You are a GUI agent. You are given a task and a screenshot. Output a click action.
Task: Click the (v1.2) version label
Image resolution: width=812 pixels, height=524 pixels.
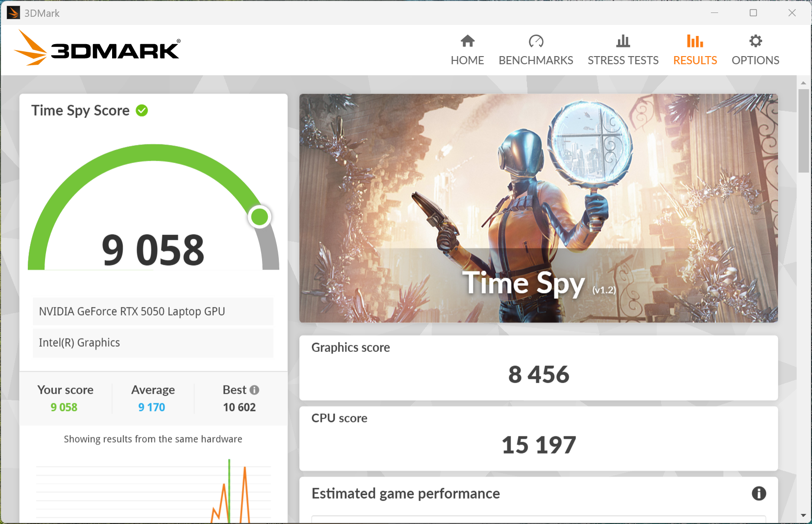tap(604, 290)
